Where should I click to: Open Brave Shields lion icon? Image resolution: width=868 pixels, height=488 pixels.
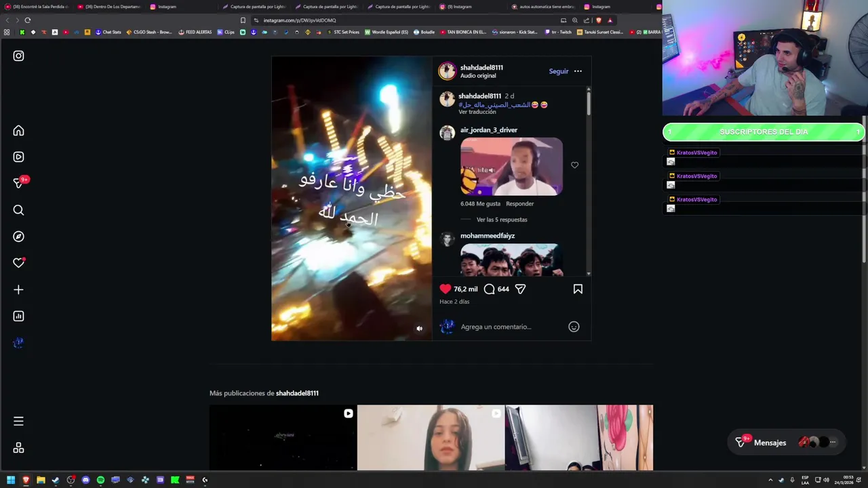[x=598, y=20]
